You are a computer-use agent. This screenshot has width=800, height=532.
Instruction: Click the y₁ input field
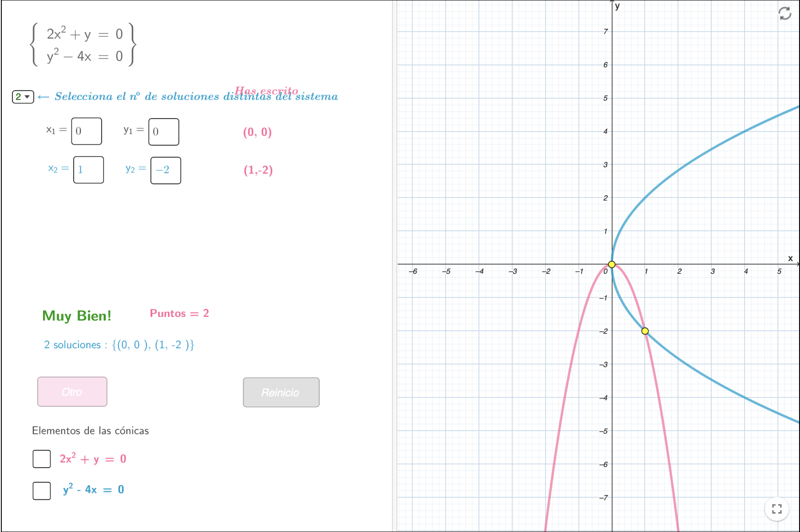[x=164, y=132]
